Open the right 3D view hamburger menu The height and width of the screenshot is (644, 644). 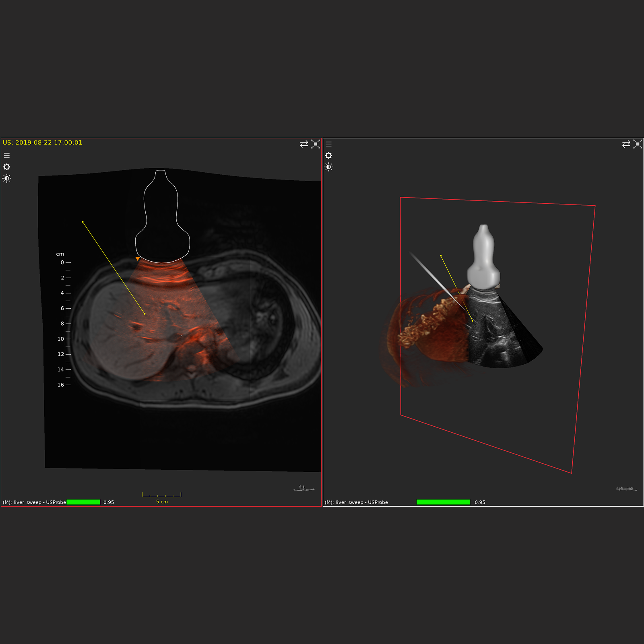(x=329, y=144)
